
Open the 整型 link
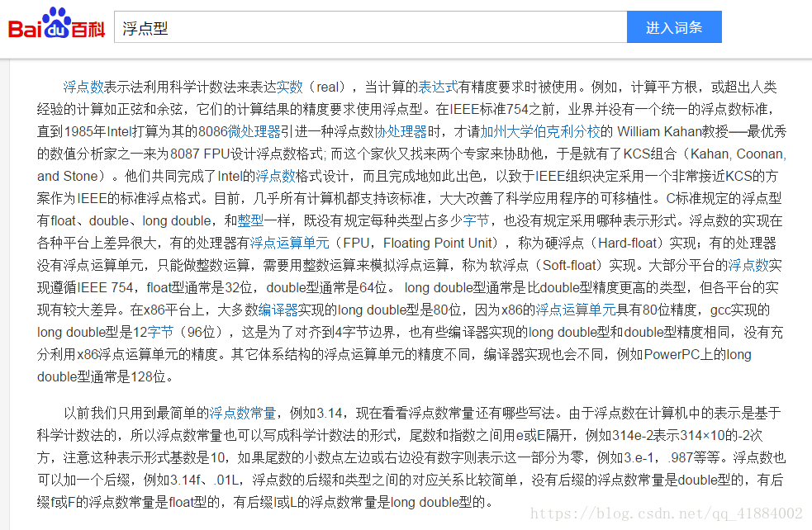pos(250,220)
